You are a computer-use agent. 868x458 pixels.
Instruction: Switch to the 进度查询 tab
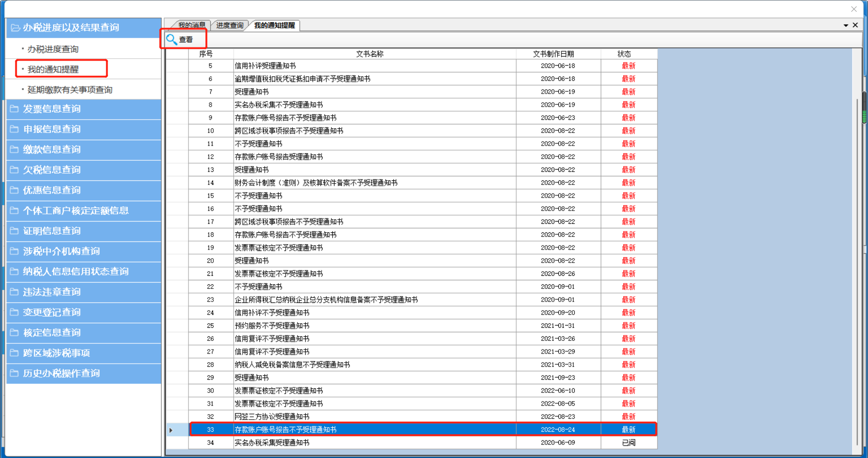(x=230, y=25)
